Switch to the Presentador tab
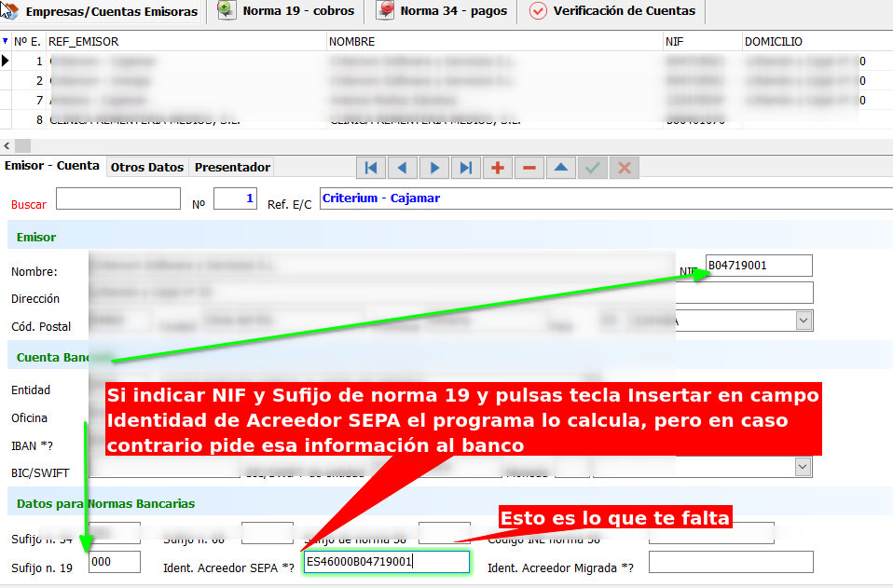 (232, 168)
